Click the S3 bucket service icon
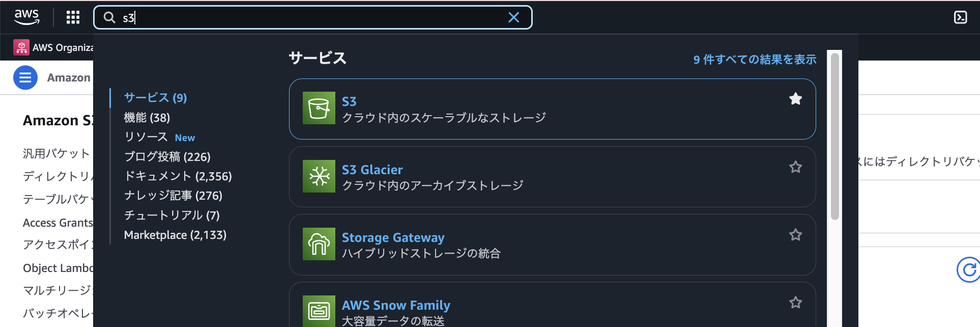Viewport: 980px width, 327px height. (319, 108)
